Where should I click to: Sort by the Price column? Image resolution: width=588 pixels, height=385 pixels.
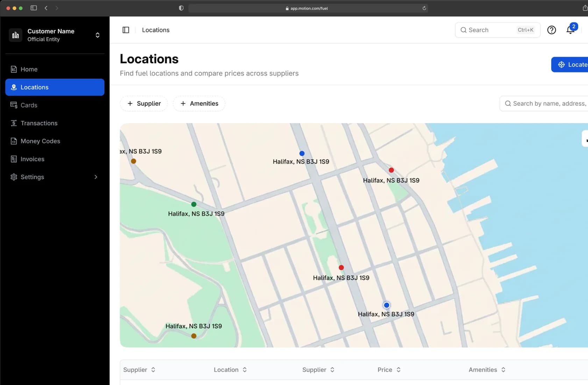pyautogui.click(x=389, y=370)
